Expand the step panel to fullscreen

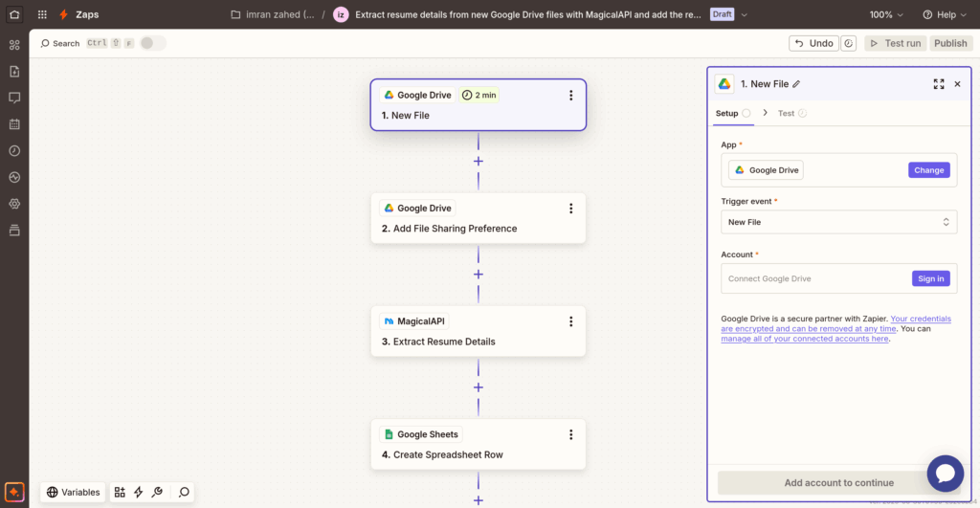tap(939, 84)
